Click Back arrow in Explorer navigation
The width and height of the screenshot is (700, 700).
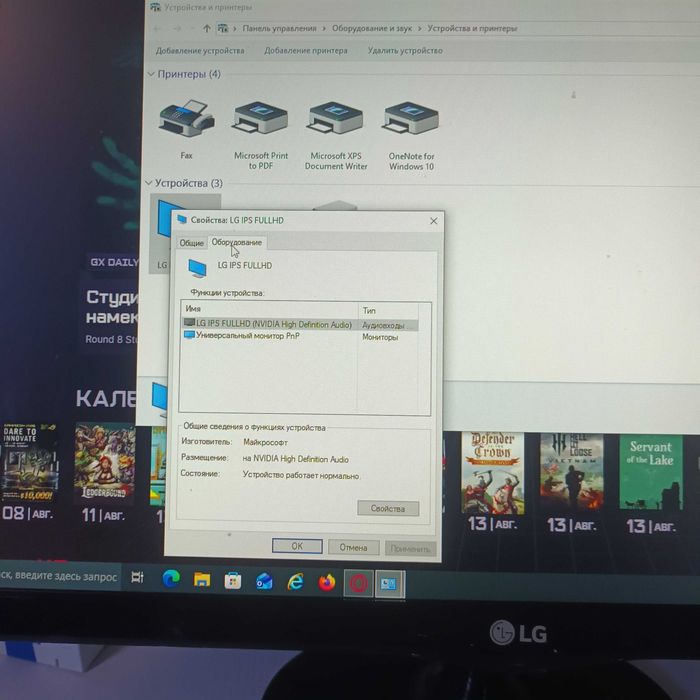(157, 29)
